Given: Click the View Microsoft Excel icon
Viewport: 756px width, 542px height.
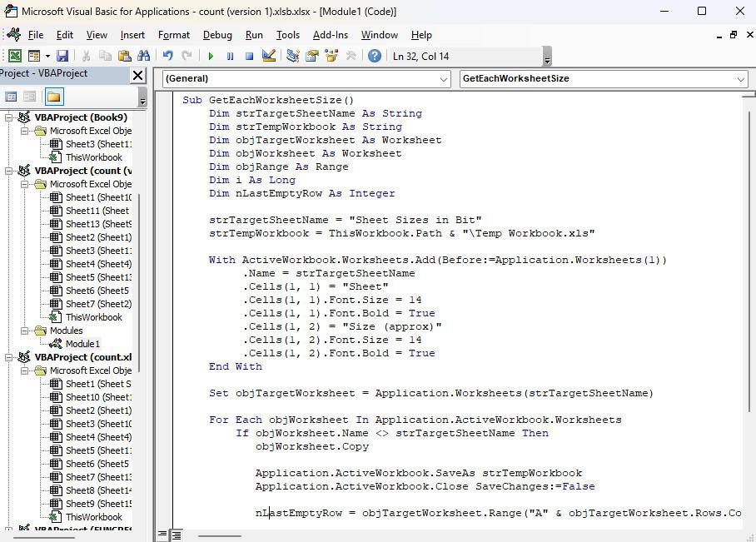Looking at the screenshot, I should tap(15, 55).
